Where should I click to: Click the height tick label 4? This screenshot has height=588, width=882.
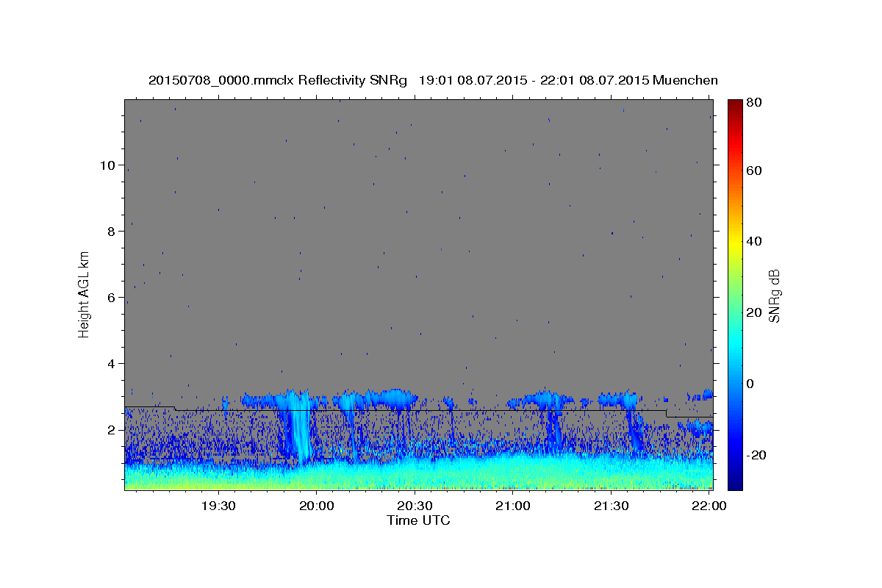pyautogui.click(x=112, y=363)
